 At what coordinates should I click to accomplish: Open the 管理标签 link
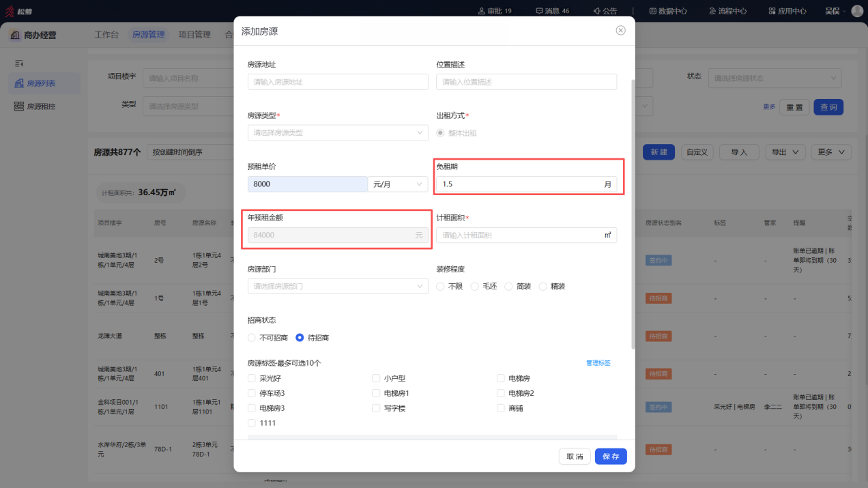click(598, 363)
